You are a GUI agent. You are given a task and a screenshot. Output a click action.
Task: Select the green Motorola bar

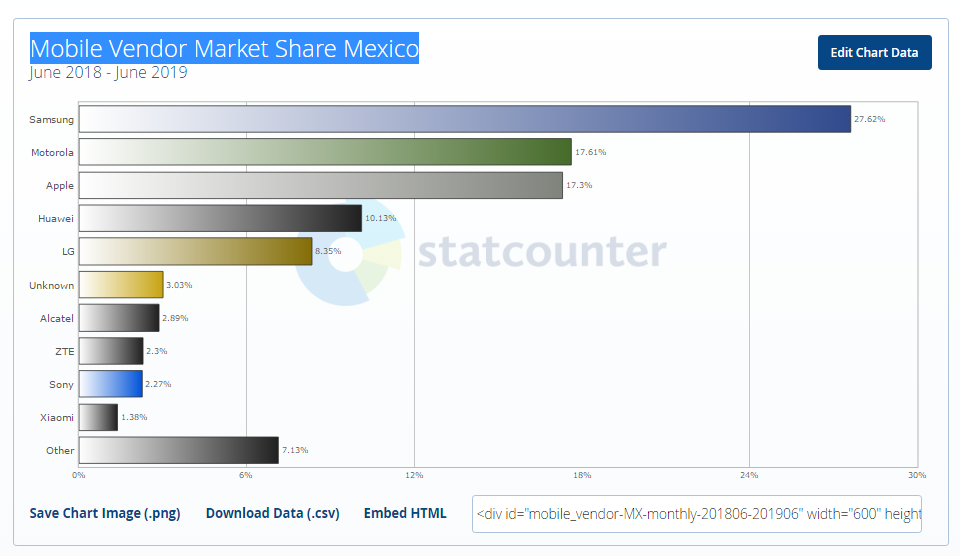[x=325, y=152]
